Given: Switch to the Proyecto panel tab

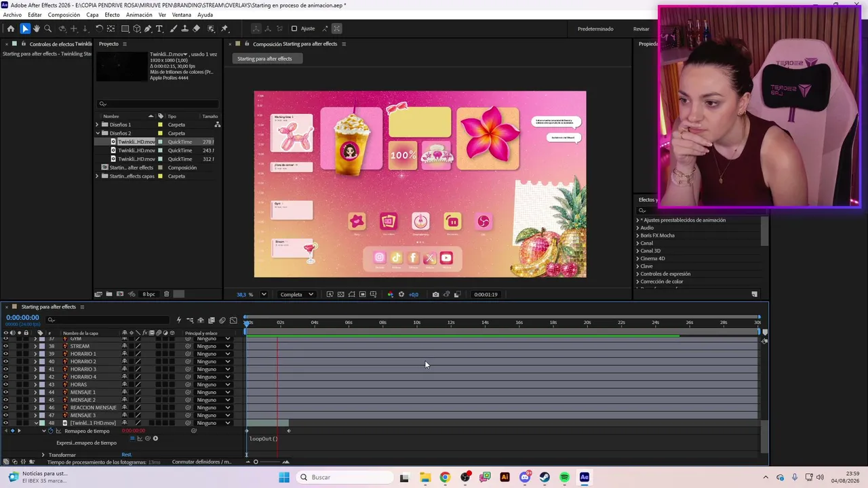Looking at the screenshot, I should tap(108, 44).
